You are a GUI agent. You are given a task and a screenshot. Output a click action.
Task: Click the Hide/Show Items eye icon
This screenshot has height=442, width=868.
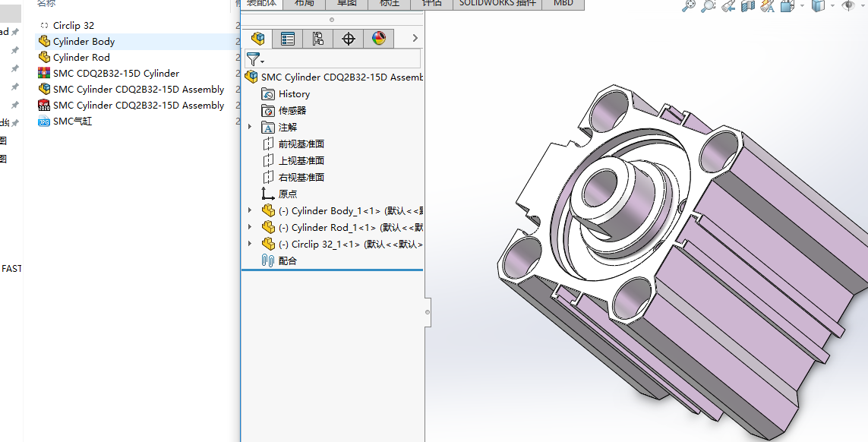[x=847, y=5]
